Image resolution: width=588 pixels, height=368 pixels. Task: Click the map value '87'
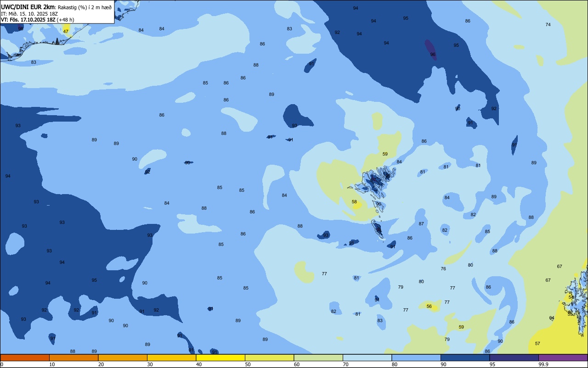point(421,224)
